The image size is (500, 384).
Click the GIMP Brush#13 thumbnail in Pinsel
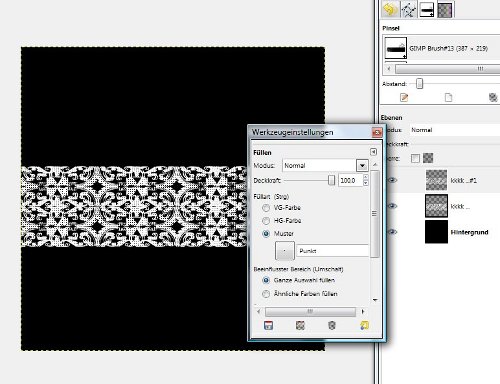(396, 49)
